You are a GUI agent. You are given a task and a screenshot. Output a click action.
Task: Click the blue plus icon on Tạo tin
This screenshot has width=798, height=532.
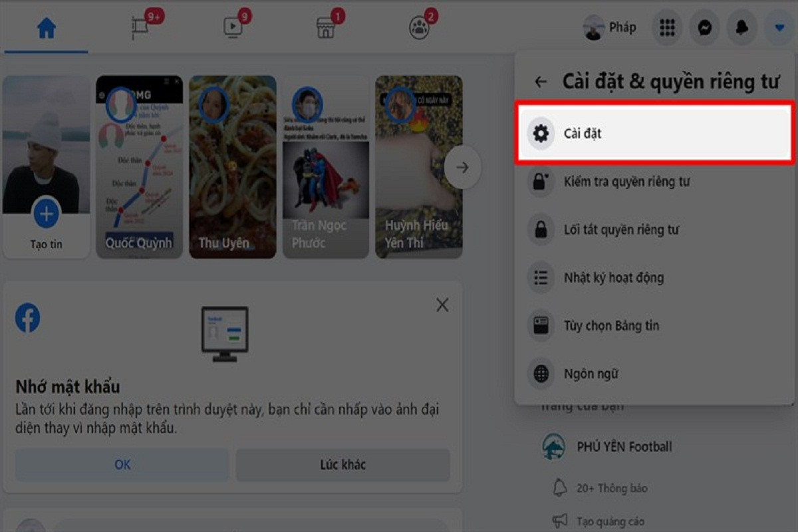47,214
